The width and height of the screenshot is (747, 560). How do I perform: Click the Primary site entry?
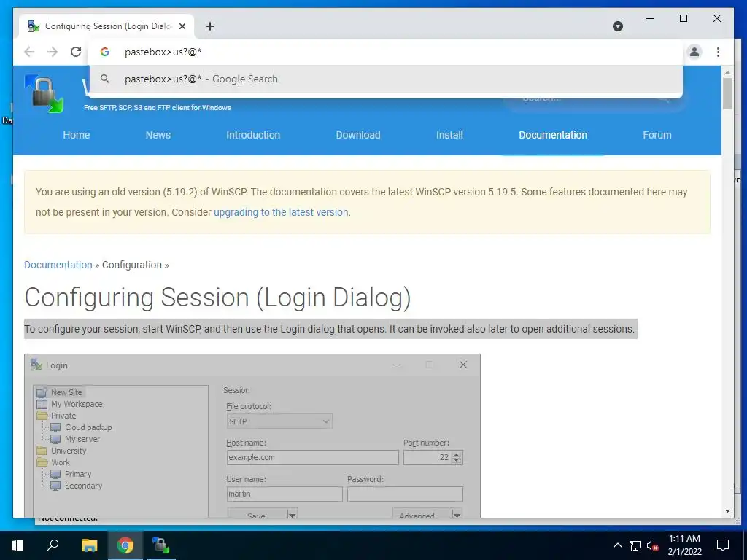pyautogui.click(x=77, y=474)
